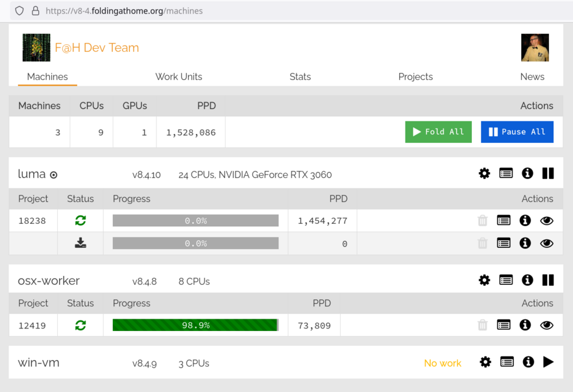Viewport: 573px width, 392px height.
Task: Switch to the Machines tab
Action: 47,77
